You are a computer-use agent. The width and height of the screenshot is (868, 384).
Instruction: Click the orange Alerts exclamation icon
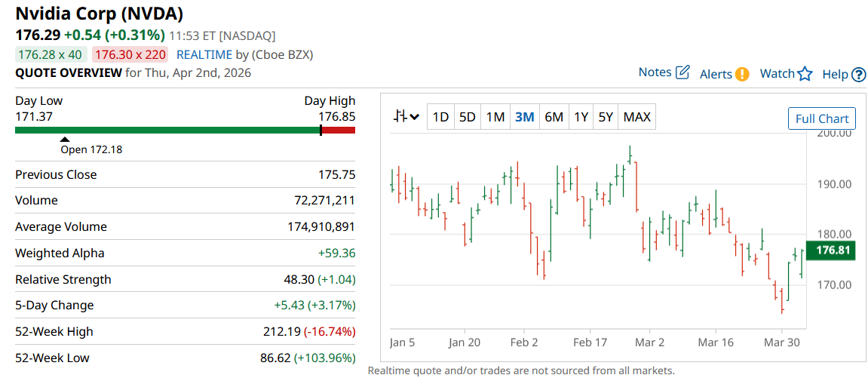pyautogui.click(x=742, y=74)
